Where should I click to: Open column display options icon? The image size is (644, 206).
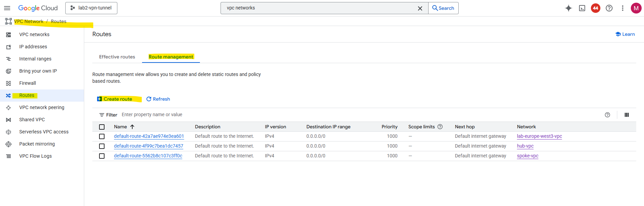click(627, 115)
